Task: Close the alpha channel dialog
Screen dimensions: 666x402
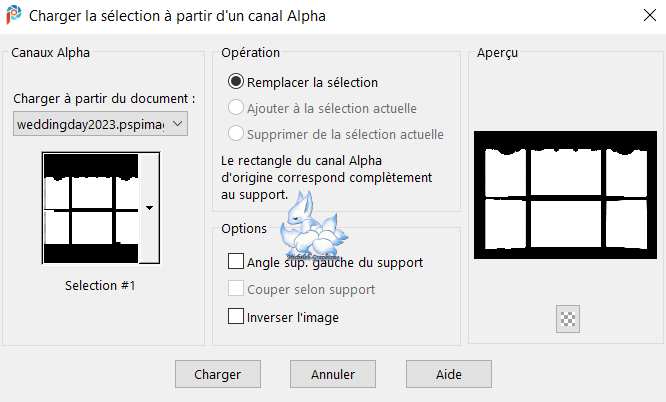Action: pos(649,15)
